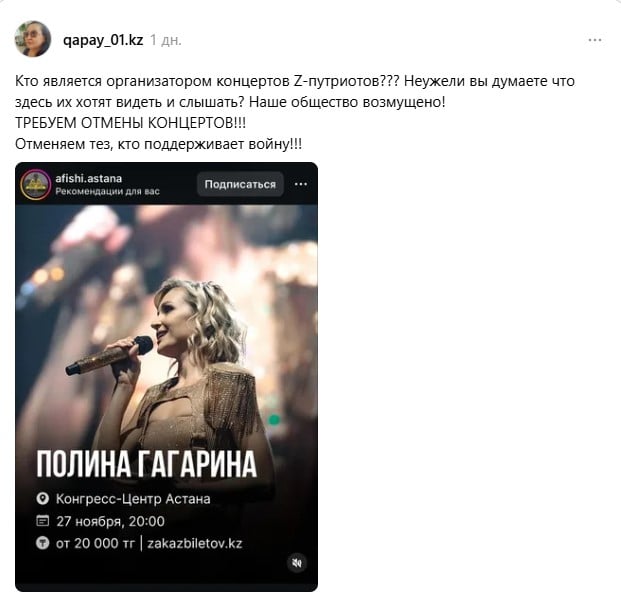The image size is (621, 607).
Task: Click the location pin icon near Конгресс-Центр
Action: [x=42, y=499]
